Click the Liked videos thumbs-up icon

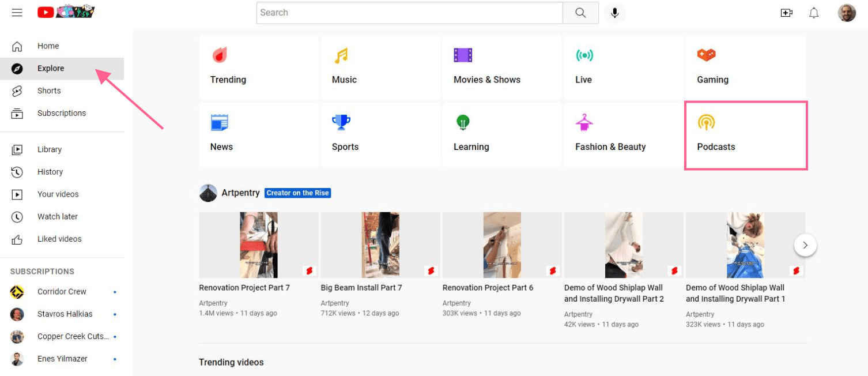click(x=17, y=240)
